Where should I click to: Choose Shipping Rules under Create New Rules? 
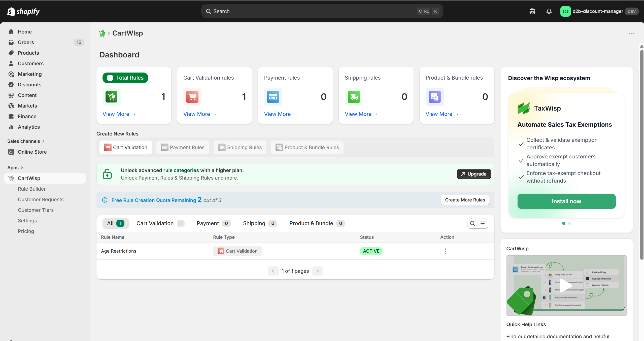(x=240, y=147)
